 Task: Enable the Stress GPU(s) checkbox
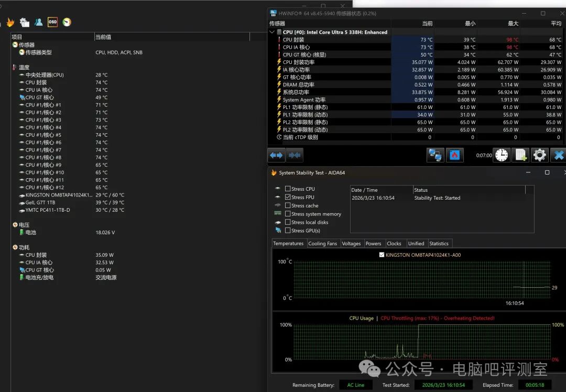pyautogui.click(x=288, y=230)
